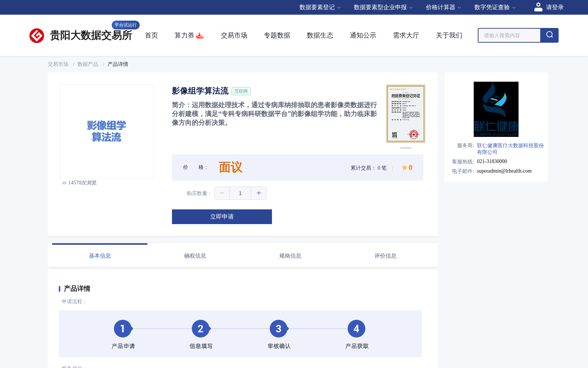Open 专题数据 navigation item
Screen dimensions: 588x368
pos(277,35)
